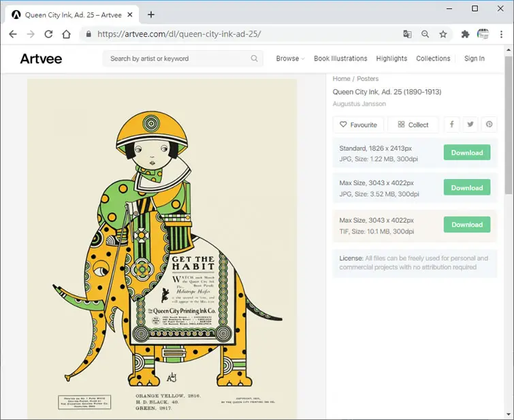
Task: Open the Posters breadcrumb link
Action: 368,79
